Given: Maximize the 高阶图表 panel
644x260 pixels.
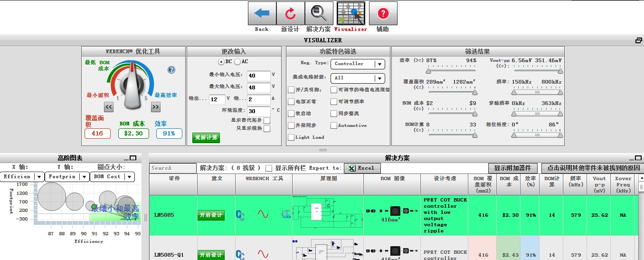Looking at the screenshot, I should coord(133,158).
